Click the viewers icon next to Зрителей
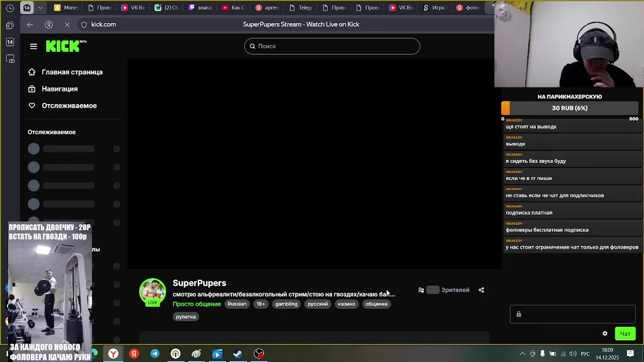 coord(421,290)
